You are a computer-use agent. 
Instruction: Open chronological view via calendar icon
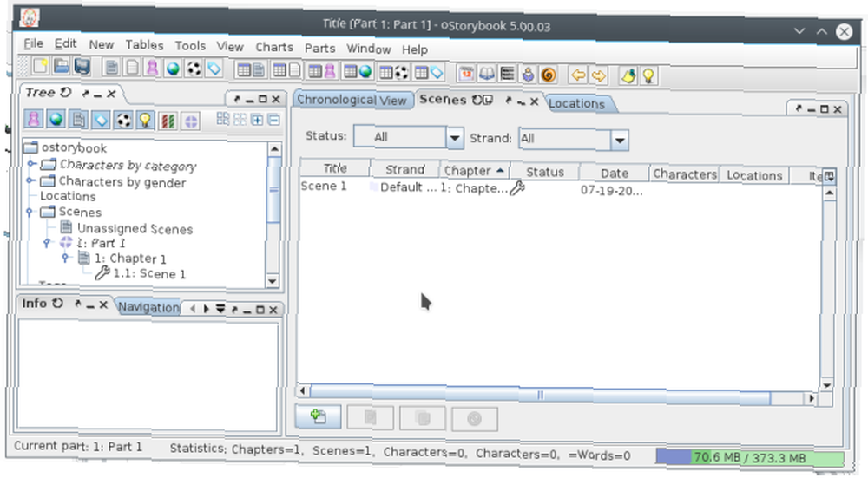click(x=466, y=73)
